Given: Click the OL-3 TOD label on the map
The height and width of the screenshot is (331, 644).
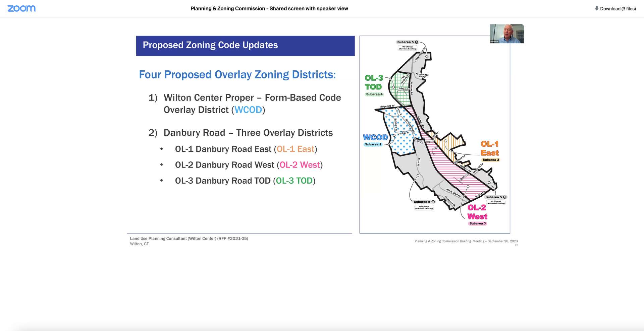Looking at the screenshot, I should click(373, 82).
